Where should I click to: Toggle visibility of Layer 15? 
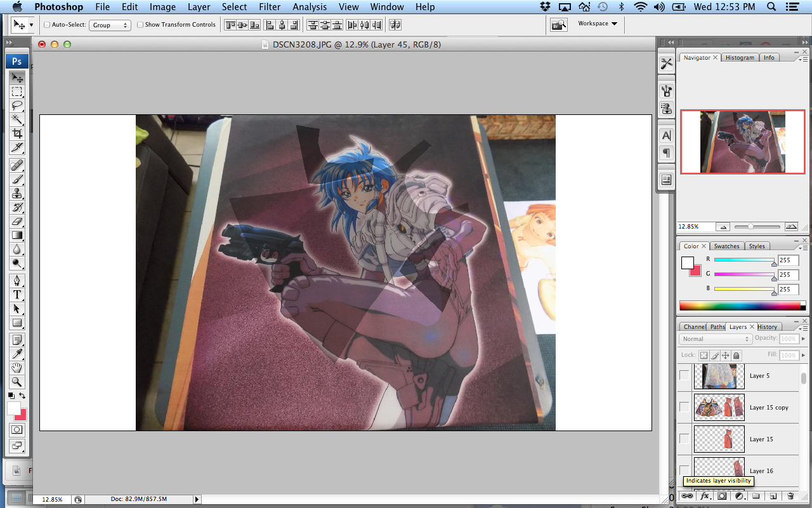[684, 439]
